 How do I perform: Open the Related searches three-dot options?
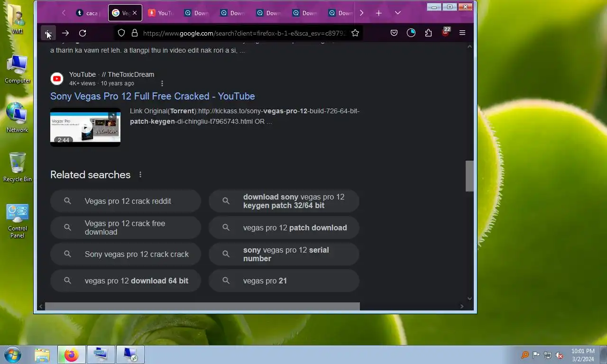[140, 175]
